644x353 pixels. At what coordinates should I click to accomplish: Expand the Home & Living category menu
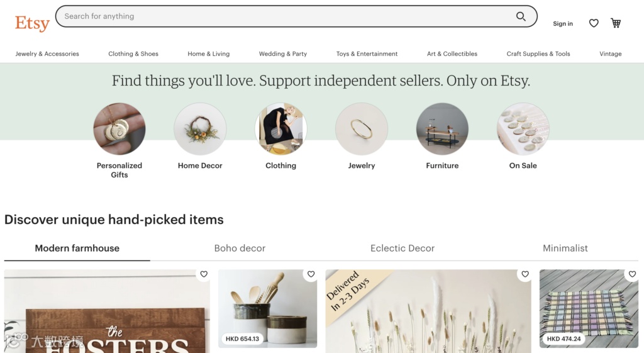(x=208, y=54)
